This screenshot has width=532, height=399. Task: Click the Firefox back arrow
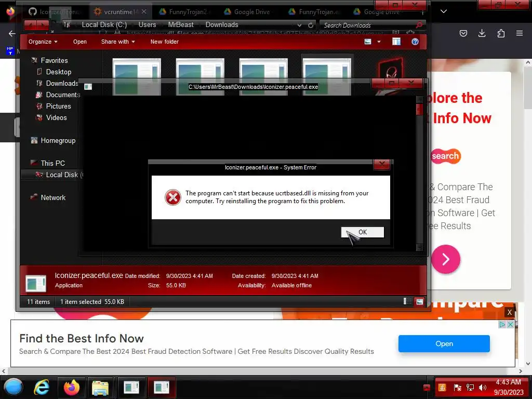[x=12, y=33]
